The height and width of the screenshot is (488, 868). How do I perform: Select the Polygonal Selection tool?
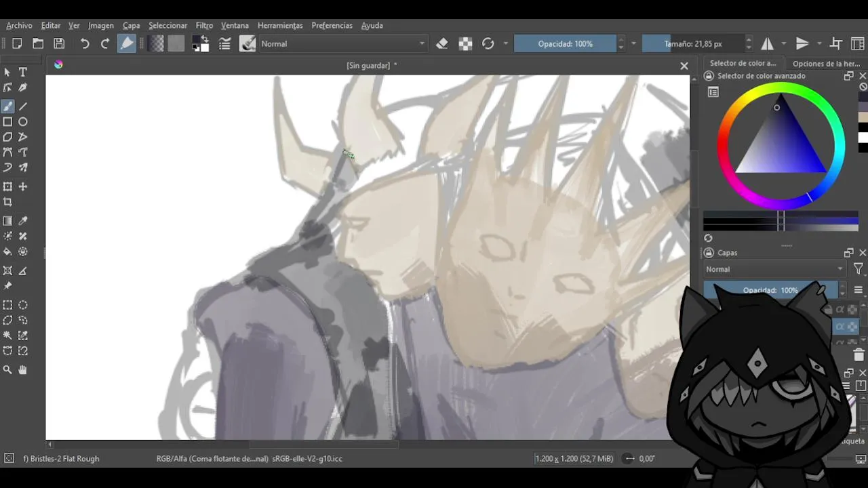click(7, 320)
